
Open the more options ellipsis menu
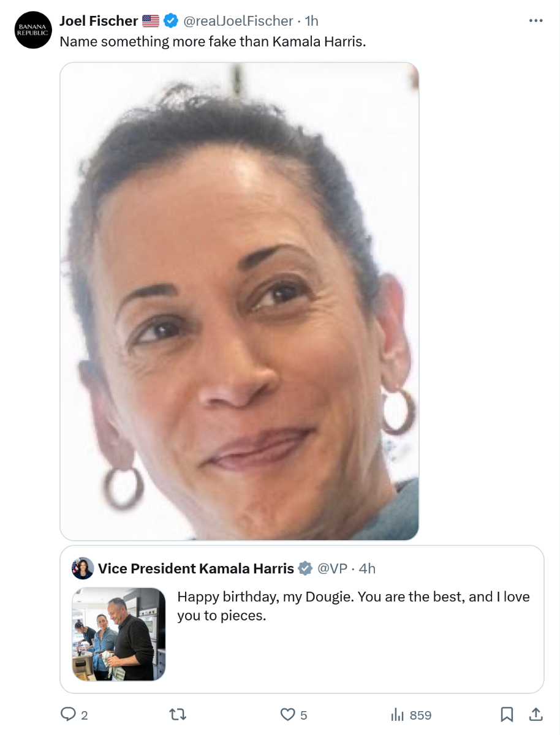point(535,21)
